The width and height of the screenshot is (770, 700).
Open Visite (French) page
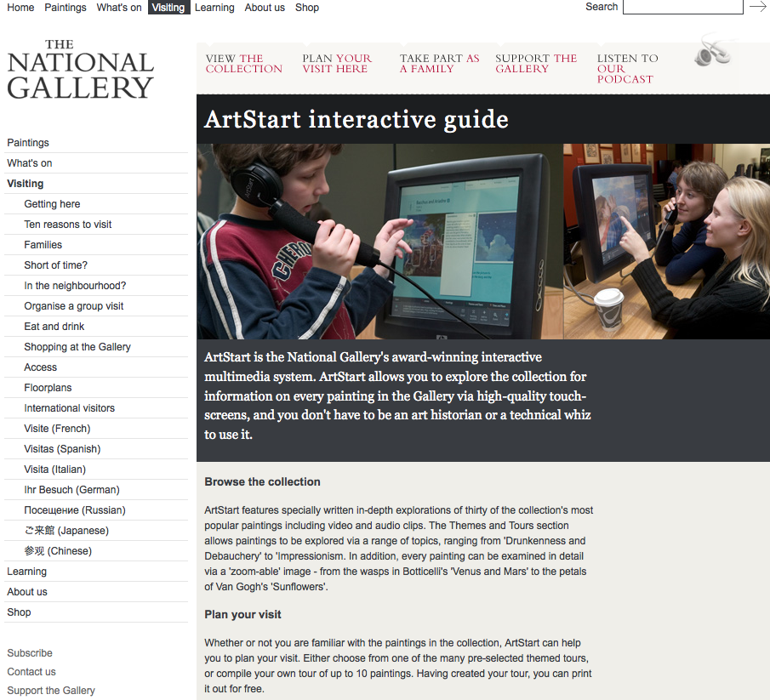click(x=57, y=429)
